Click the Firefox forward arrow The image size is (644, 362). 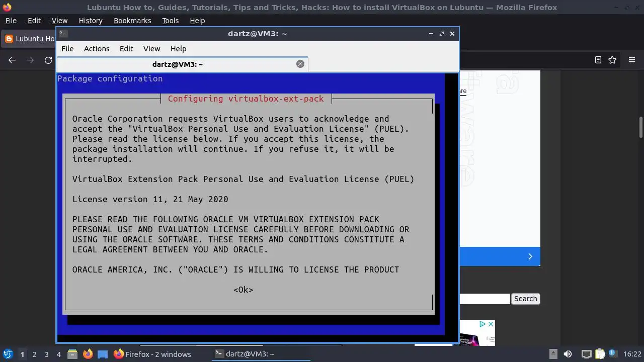(x=30, y=60)
